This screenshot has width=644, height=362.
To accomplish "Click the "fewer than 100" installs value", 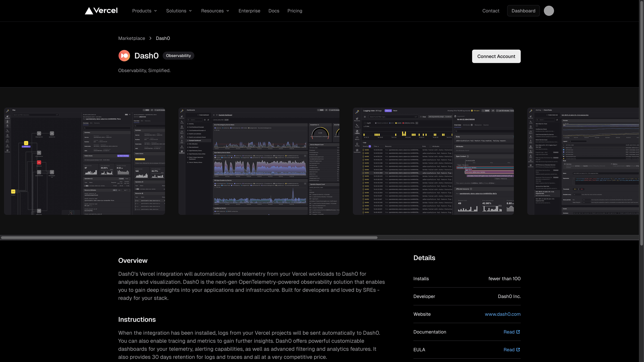I will tap(504, 279).
